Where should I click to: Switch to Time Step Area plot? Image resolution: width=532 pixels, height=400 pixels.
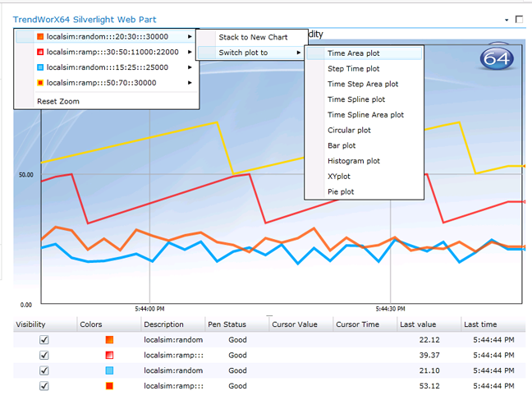[x=364, y=84]
